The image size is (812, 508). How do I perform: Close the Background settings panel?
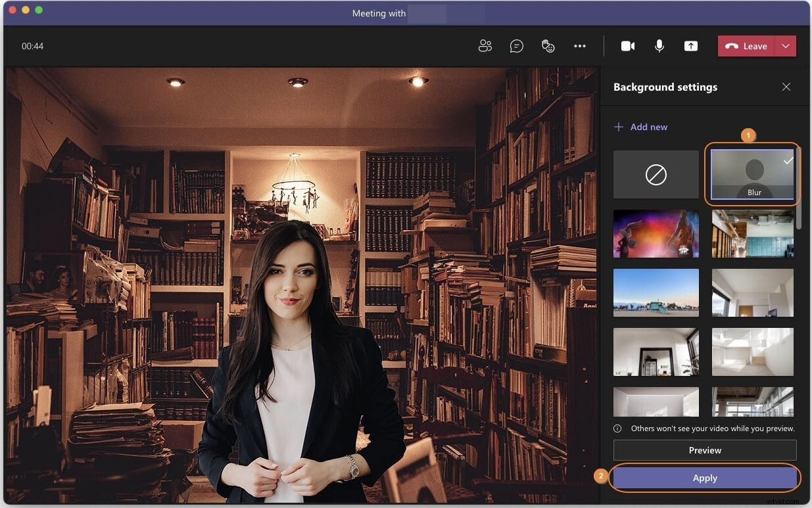click(786, 87)
